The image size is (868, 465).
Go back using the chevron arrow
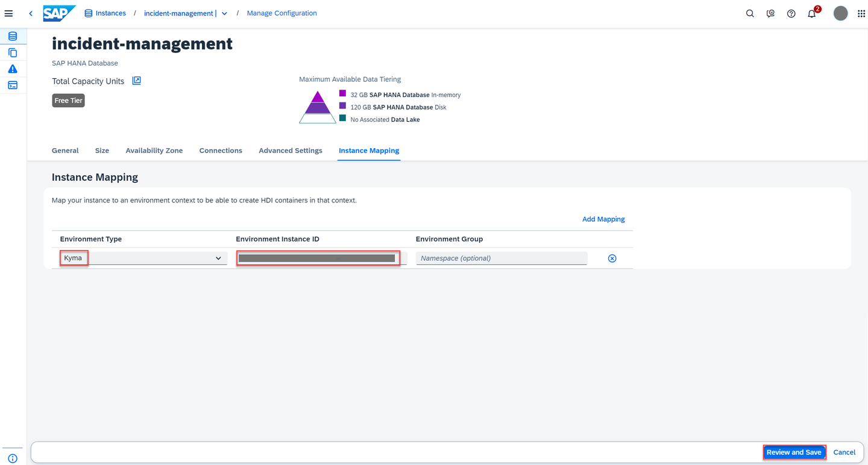point(31,13)
